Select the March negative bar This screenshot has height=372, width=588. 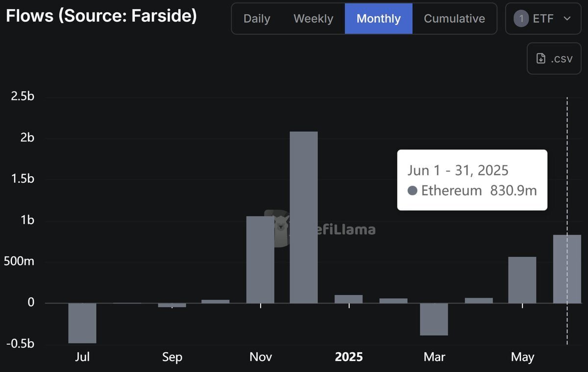tap(434, 319)
